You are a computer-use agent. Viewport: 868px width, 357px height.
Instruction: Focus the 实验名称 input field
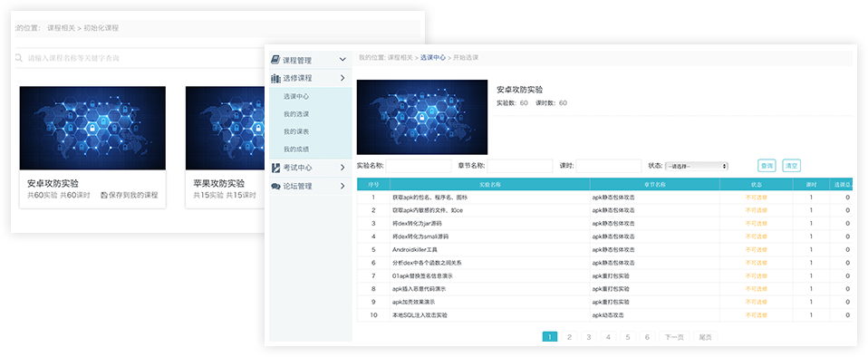point(419,166)
